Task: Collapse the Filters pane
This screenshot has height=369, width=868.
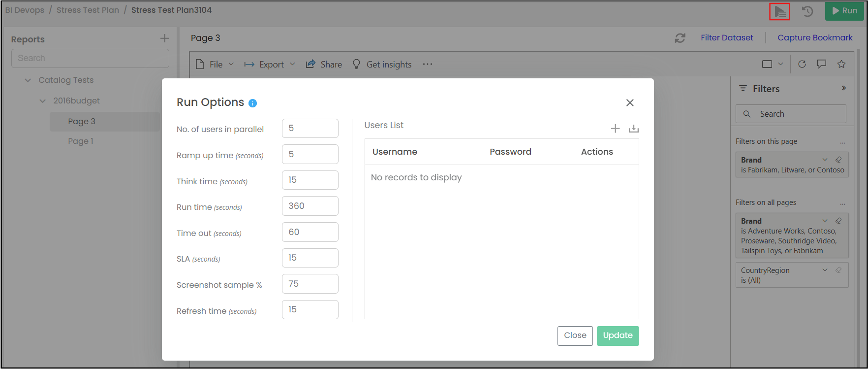Action: (843, 88)
